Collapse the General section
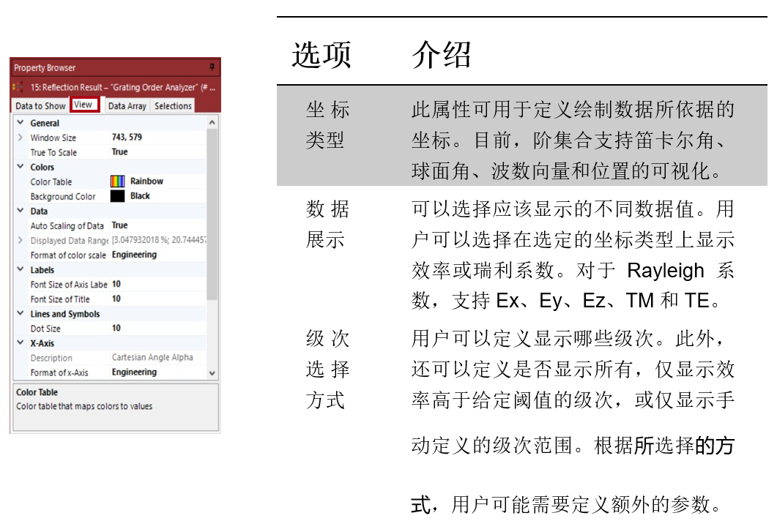The height and width of the screenshot is (532, 777). coord(21,122)
